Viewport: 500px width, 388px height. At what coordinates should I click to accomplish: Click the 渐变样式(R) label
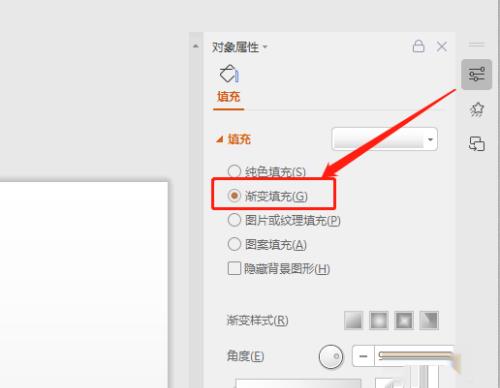click(x=257, y=320)
